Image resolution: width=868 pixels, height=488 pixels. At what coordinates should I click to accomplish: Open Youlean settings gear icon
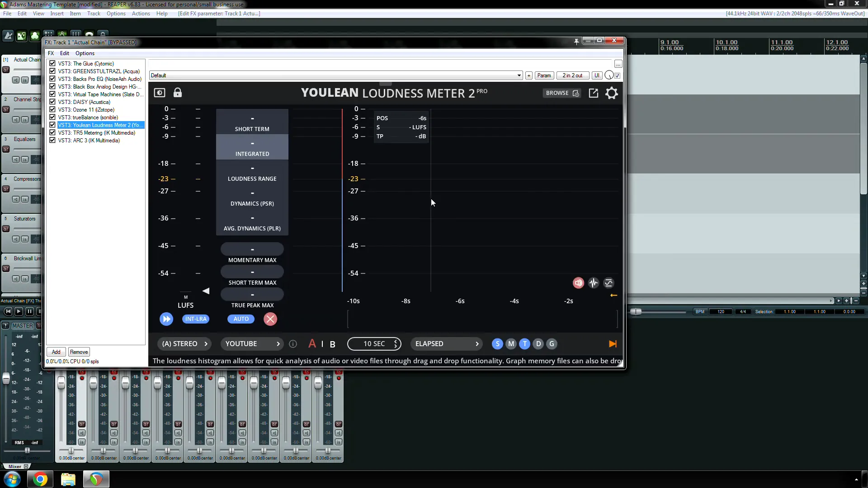click(x=611, y=93)
